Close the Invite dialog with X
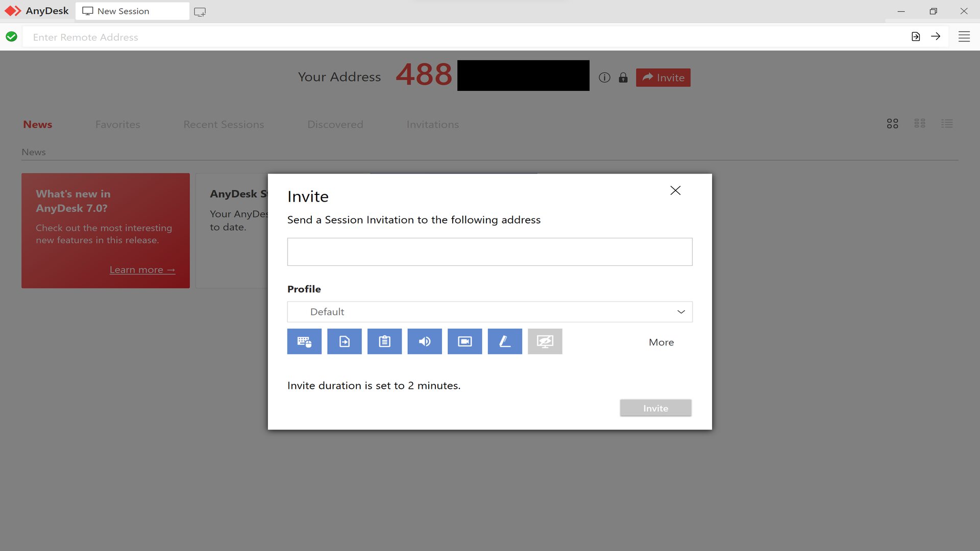The image size is (980, 551). click(675, 190)
